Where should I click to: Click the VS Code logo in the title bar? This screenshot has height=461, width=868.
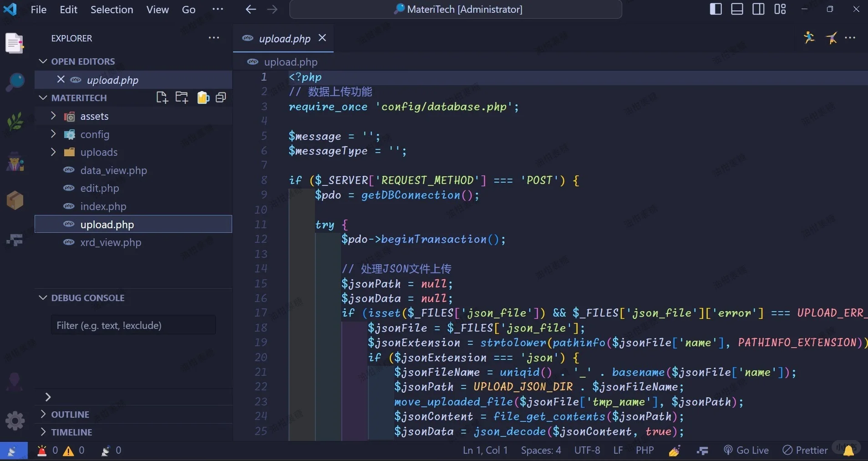click(x=10, y=9)
